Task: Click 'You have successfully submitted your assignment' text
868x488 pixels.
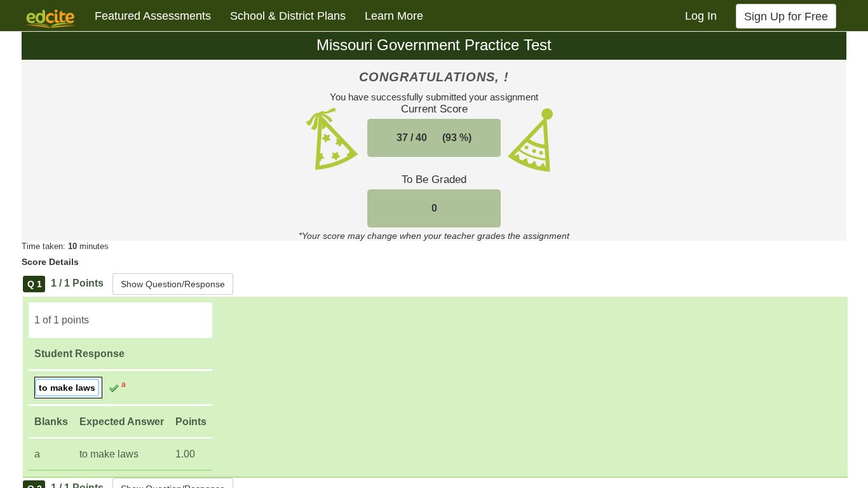Action: (x=434, y=97)
